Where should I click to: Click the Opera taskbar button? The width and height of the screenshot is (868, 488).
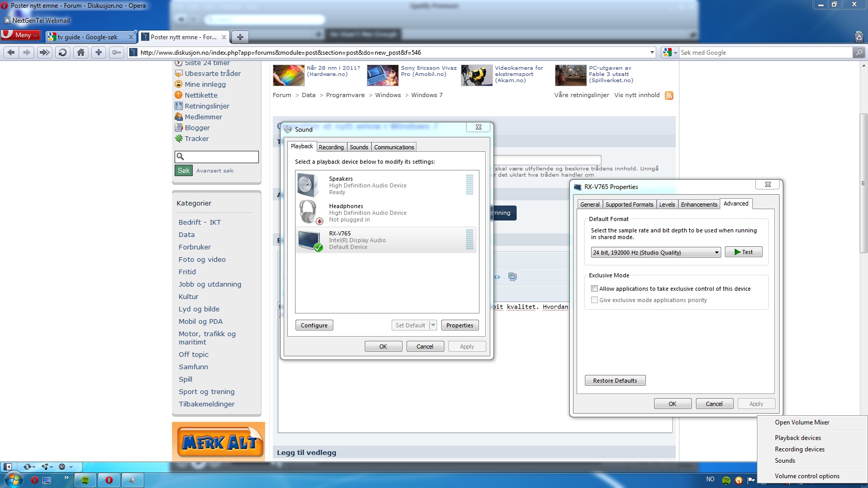(x=109, y=480)
